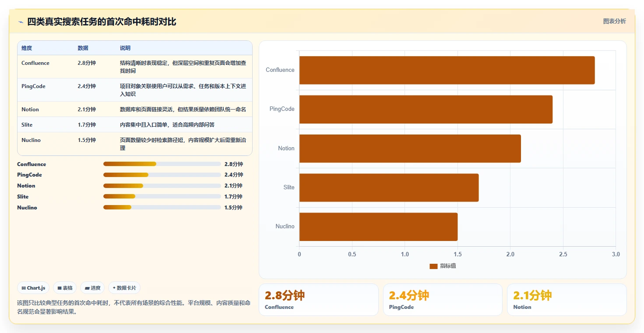Viewport: 644px width, 333px height.
Task: Click the Slite bar in the chart
Action: point(389,188)
